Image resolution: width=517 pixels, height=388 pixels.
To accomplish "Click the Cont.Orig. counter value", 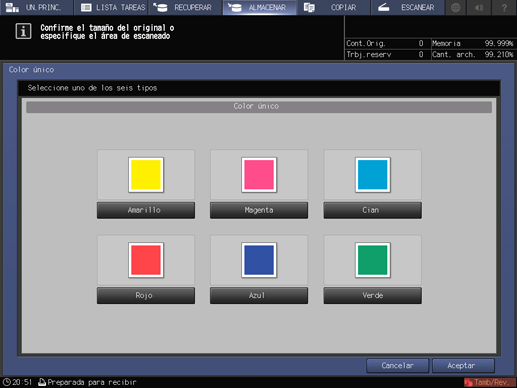I will (421, 43).
